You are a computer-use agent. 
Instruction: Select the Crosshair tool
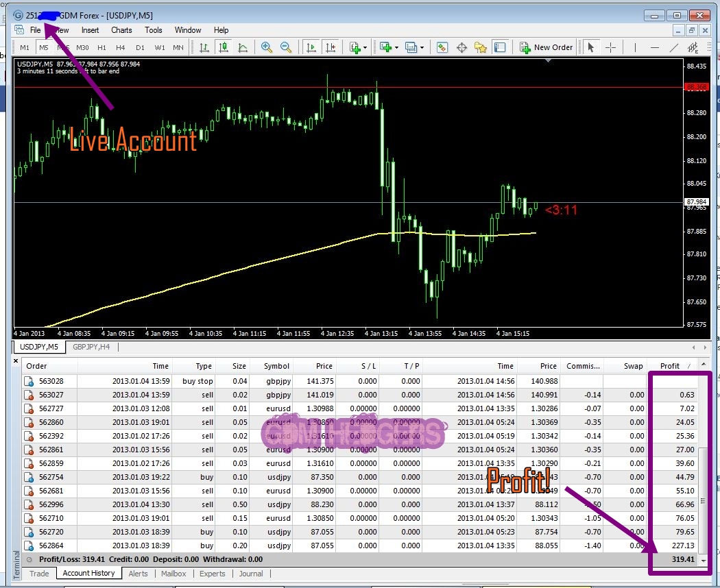pos(610,47)
